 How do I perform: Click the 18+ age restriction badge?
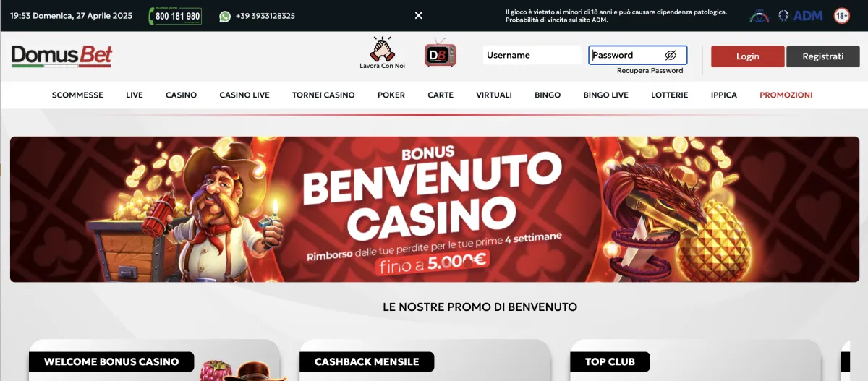click(841, 15)
